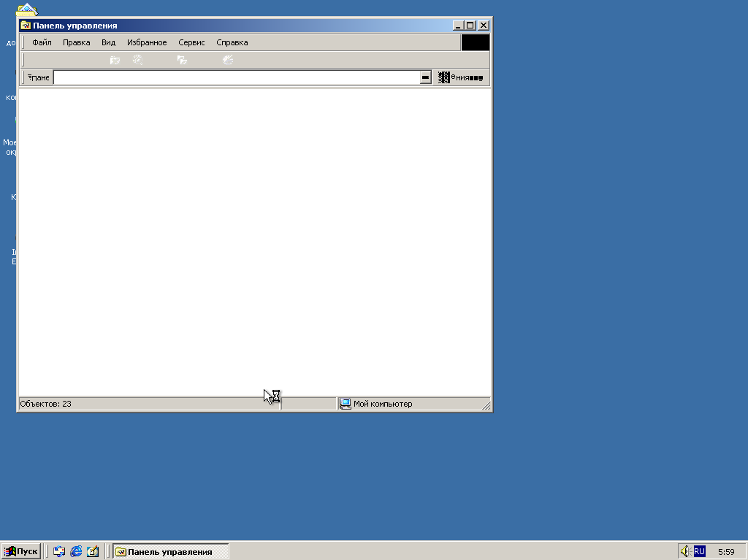Click the taskbar clock showing 5:59
This screenshot has width=748, height=560.
tap(726, 552)
